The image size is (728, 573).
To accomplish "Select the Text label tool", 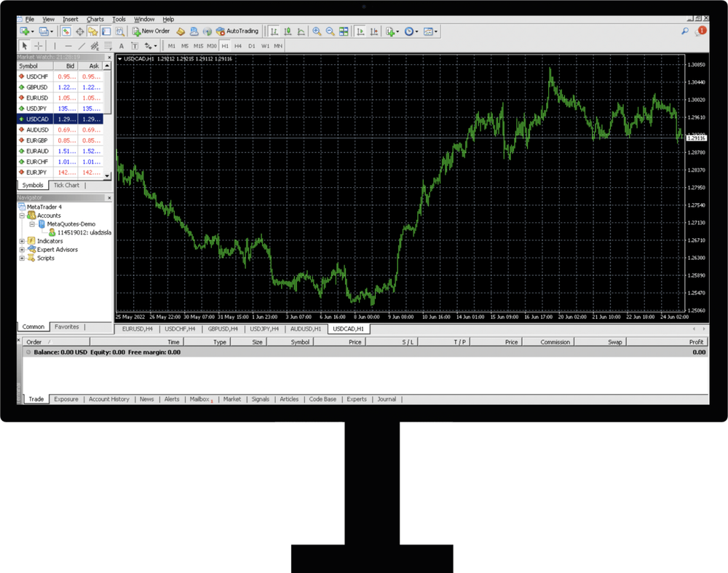I will coord(133,45).
